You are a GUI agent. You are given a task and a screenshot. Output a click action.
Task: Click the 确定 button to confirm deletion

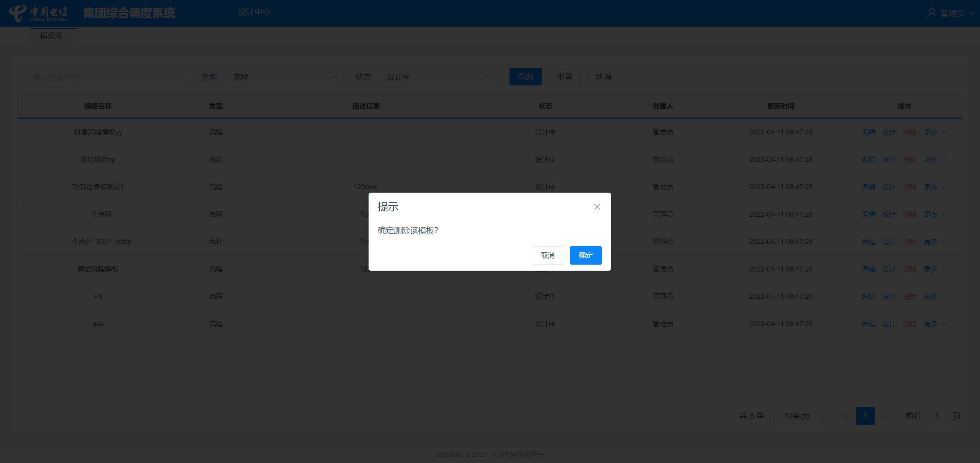(585, 255)
